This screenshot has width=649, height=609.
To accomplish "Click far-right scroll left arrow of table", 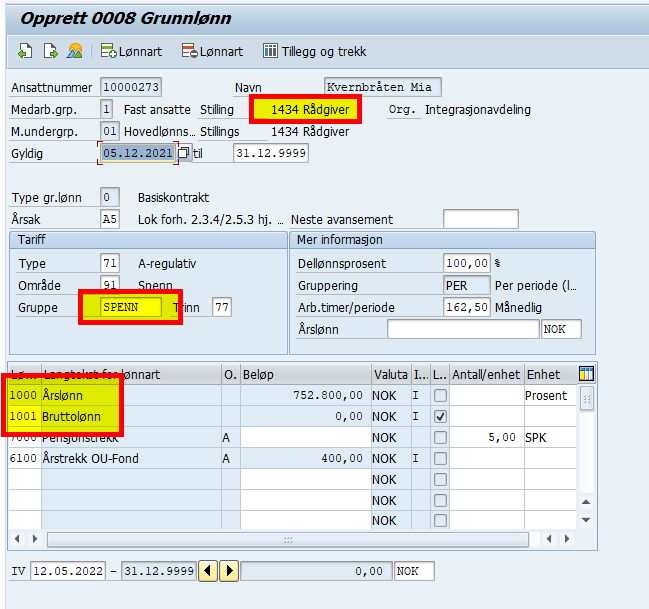I will [549, 539].
